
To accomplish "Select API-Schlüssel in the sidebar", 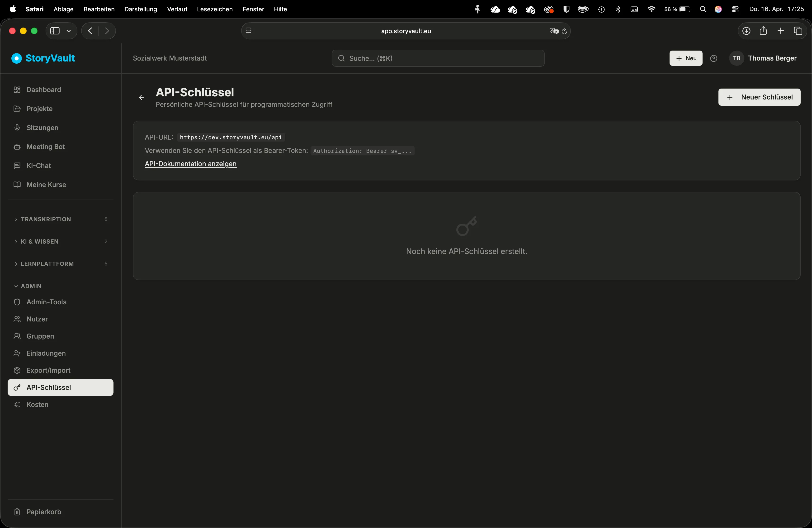I will 60,387.
